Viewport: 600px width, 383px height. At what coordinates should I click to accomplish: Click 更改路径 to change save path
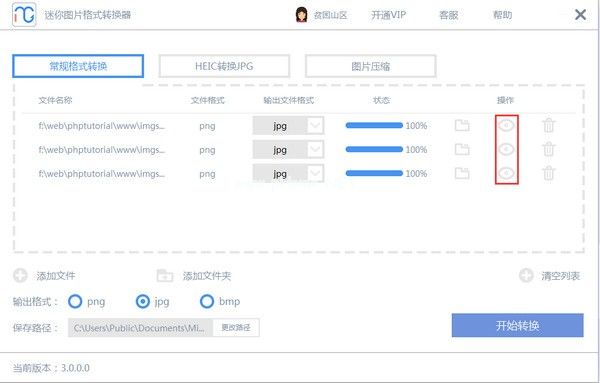(236, 328)
